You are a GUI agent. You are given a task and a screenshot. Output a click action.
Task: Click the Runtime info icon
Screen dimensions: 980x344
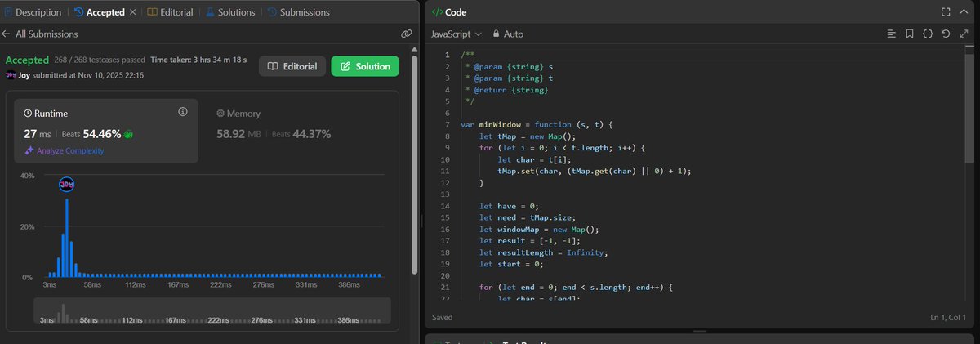click(182, 111)
